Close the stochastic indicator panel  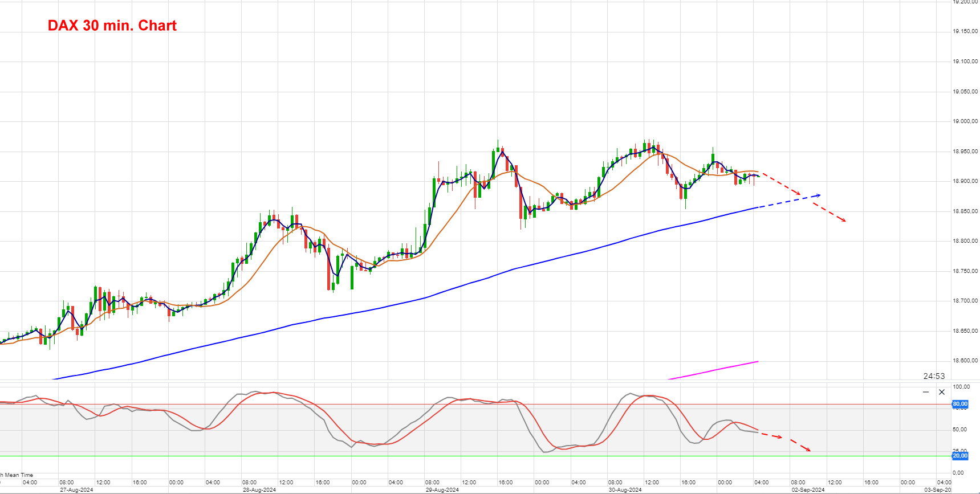coord(942,392)
